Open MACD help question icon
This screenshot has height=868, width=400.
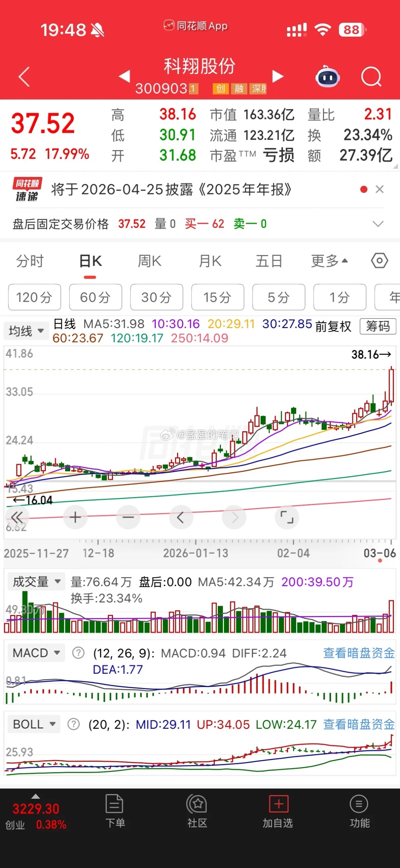pyautogui.click(x=78, y=653)
